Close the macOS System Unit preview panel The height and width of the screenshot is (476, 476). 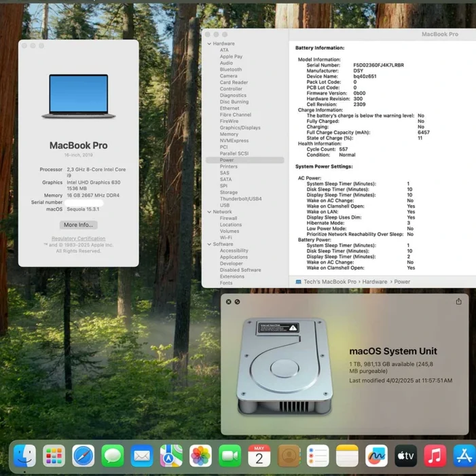point(229,301)
